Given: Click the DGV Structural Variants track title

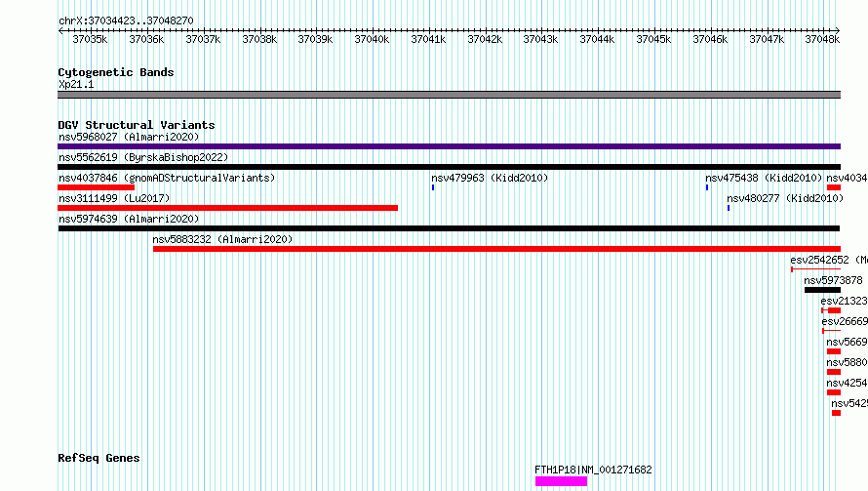Looking at the screenshot, I should point(137,125).
